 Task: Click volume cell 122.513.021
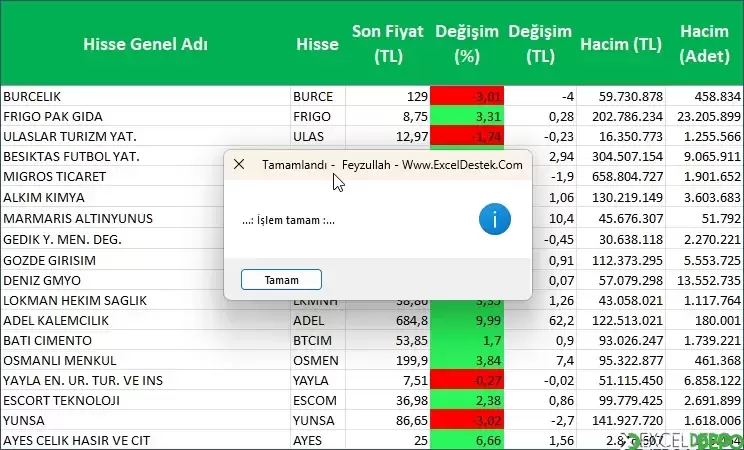click(x=621, y=320)
